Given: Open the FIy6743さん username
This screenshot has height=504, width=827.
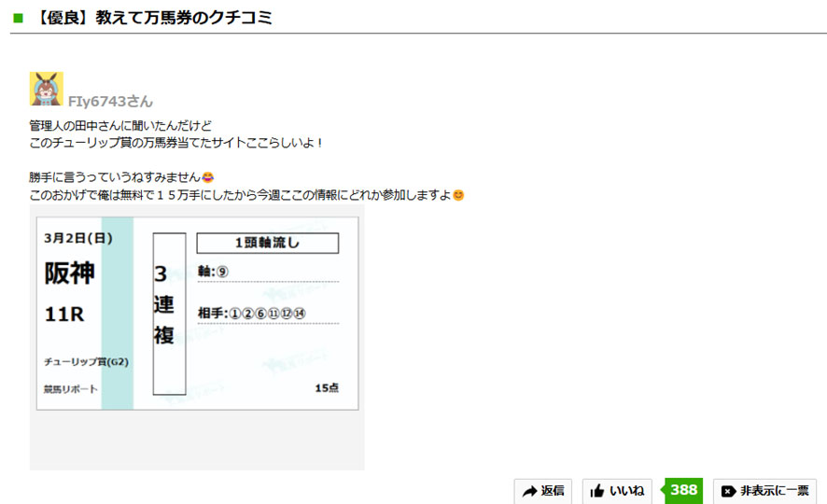Looking at the screenshot, I should (x=110, y=101).
